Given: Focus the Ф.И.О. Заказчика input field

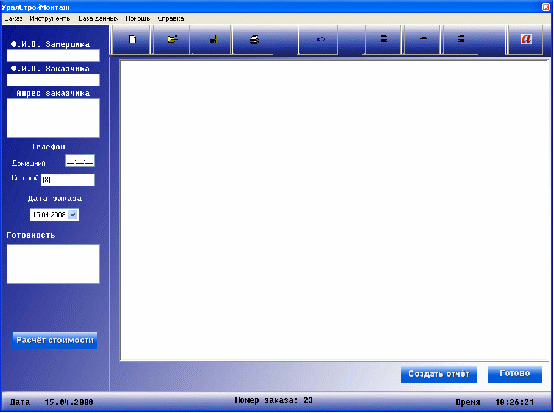Looking at the screenshot, I should tap(53, 80).
